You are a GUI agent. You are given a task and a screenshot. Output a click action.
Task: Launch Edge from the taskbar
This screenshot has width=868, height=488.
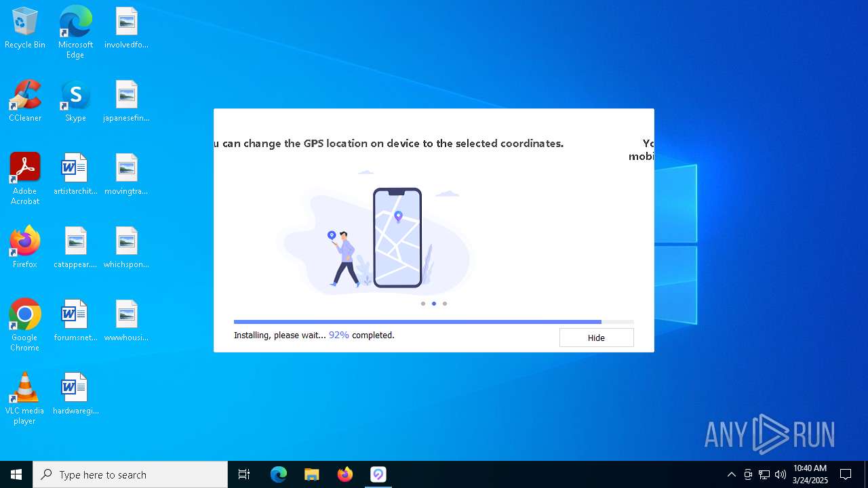[x=279, y=474]
